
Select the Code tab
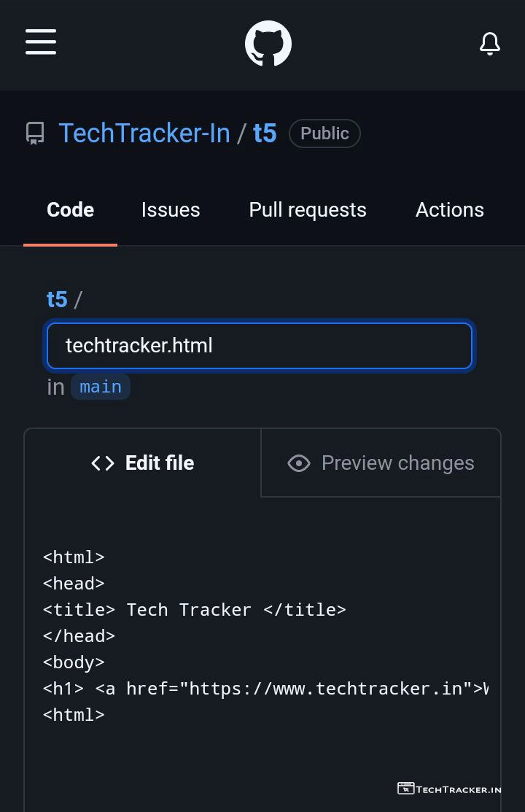[x=70, y=210]
